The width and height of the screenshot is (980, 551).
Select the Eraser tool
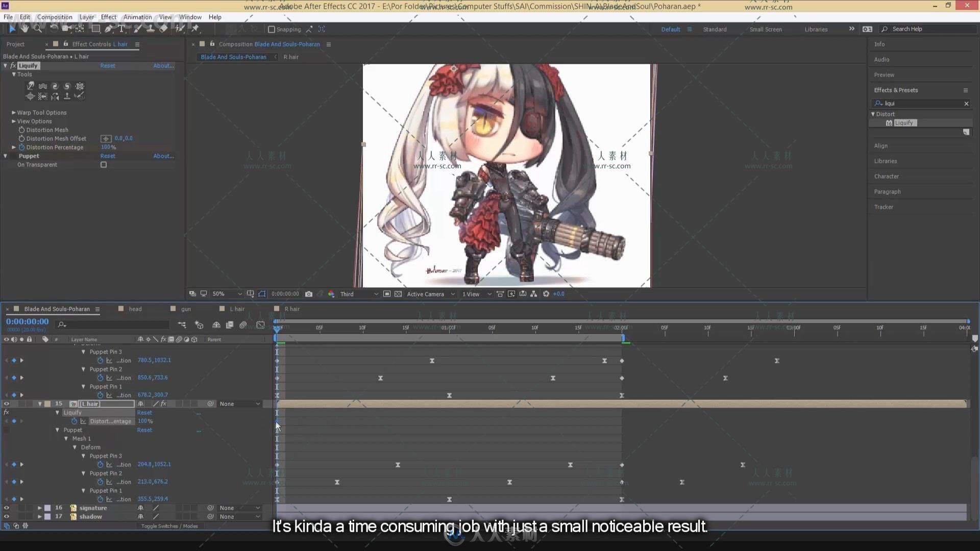[163, 29]
